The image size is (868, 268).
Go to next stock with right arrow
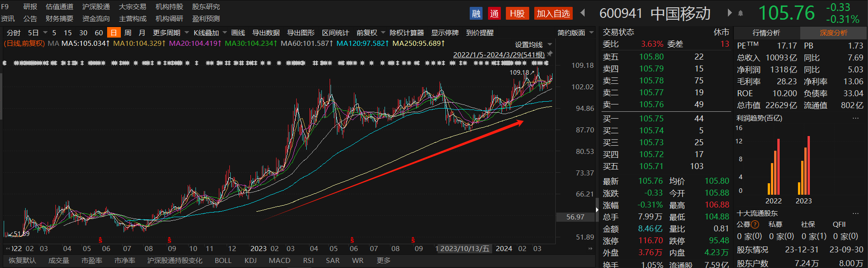click(x=730, y=13)
